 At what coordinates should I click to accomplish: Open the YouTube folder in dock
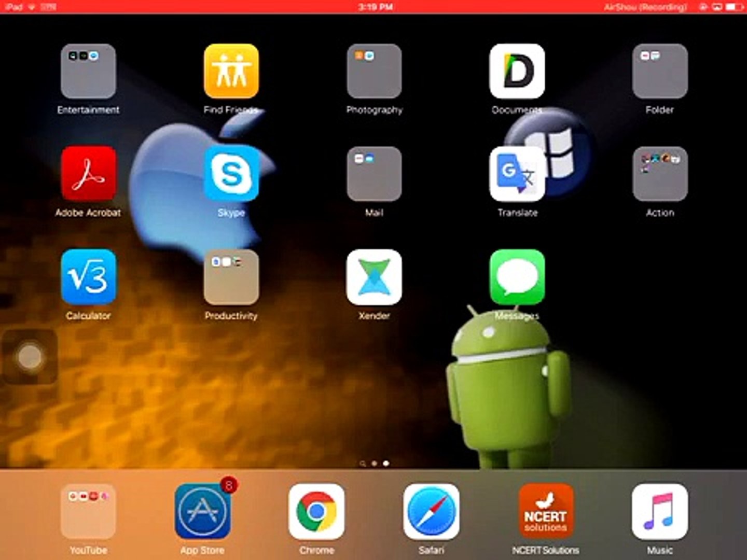point(88,512)
